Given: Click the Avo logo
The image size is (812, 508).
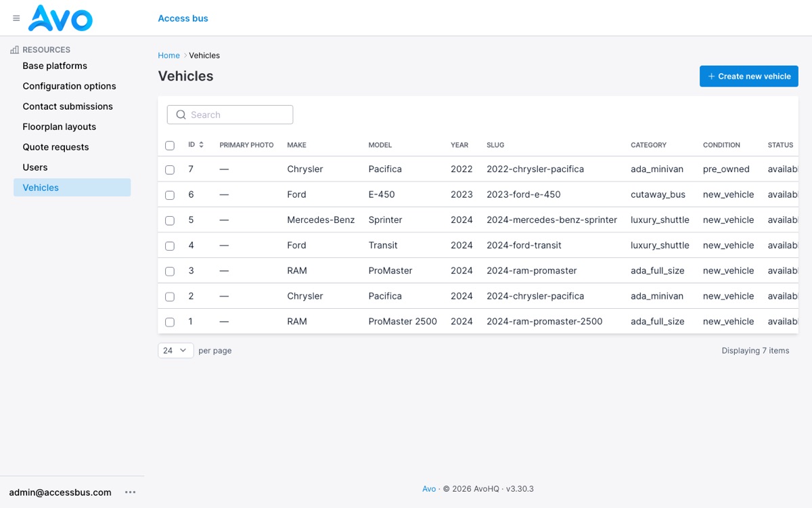Looking at the screenshot, I should tap(60, 18).
